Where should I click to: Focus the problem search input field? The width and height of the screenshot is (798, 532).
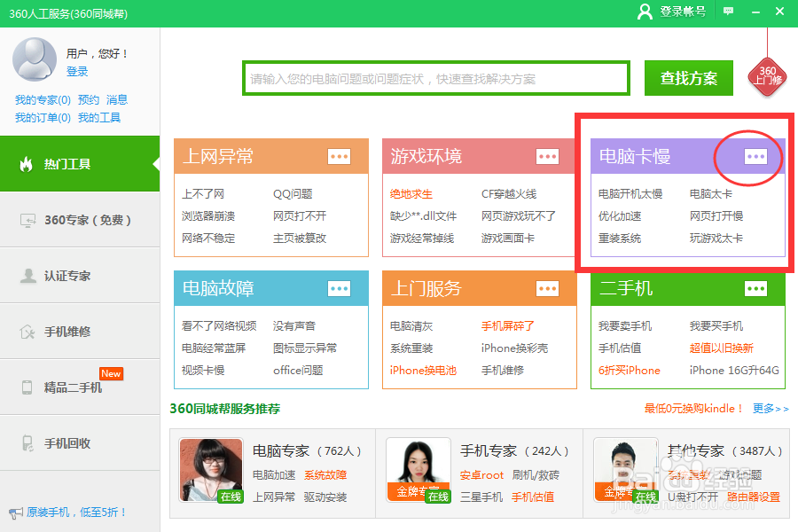(436, 78)
